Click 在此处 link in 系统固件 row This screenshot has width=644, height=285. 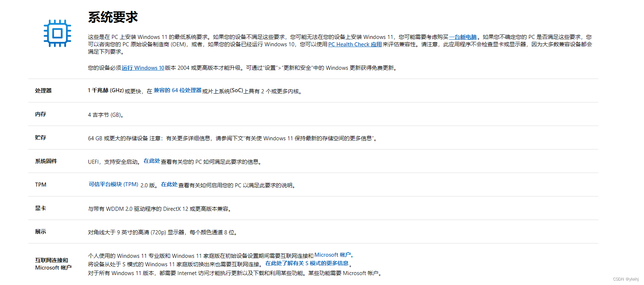point(152,161)
